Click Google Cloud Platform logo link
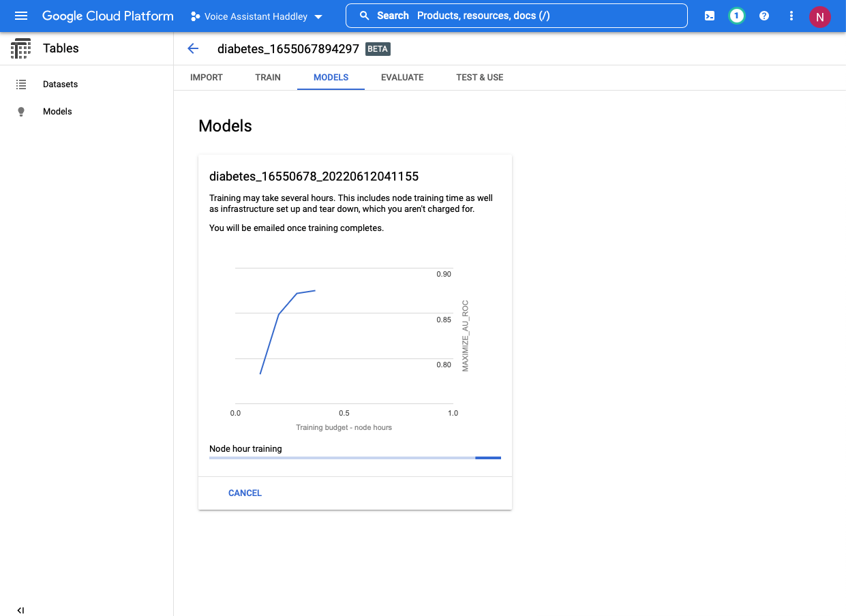Image resolution: width=846 pixels, height=616 pixels. [108, 16]
